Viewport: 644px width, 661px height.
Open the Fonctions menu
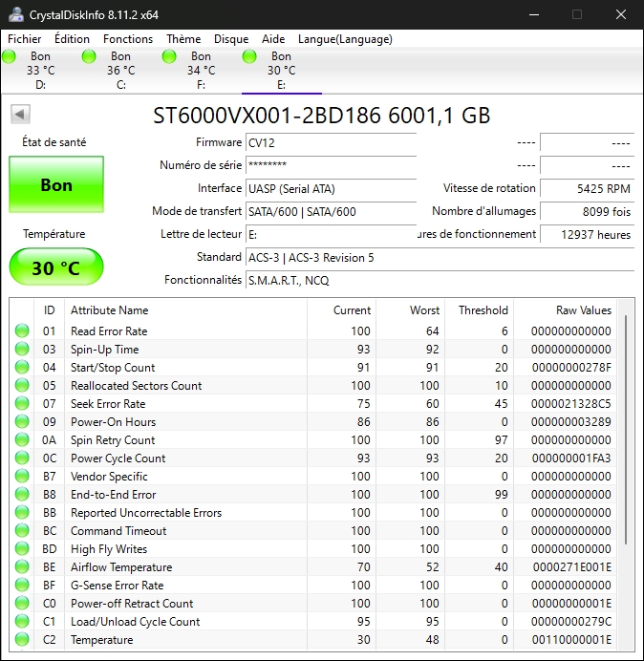[x=128, y=39]
